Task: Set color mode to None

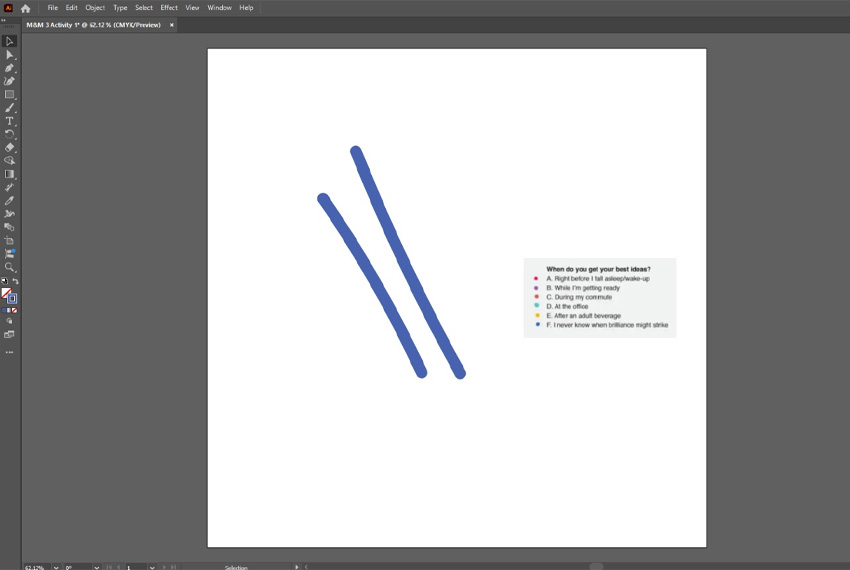Action: (x=14, y=310)
